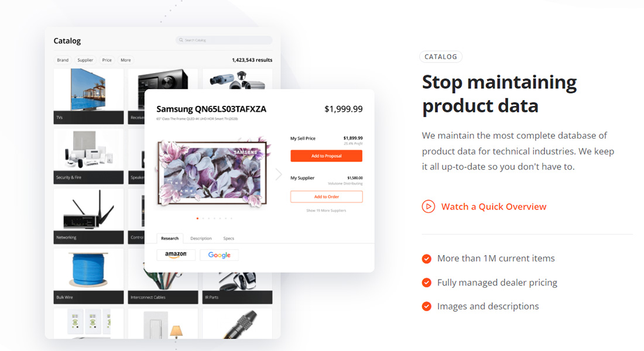Switch to the Description tab

(201, 239)
